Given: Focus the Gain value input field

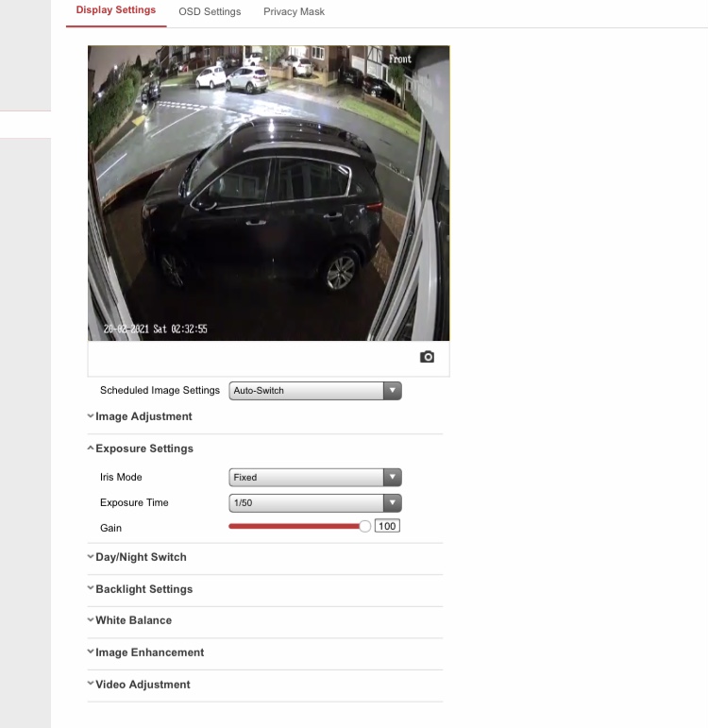Looking at the screenshot, I should pyautogui.click(x=387, y=527).
